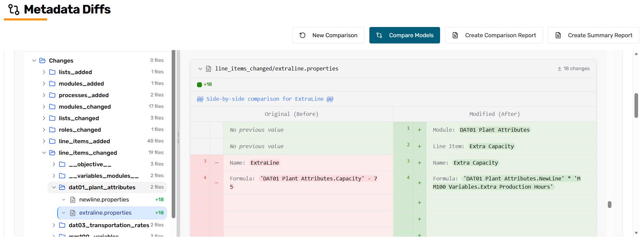The image size is (644, 239).
Task: Expand the dat03_transportation_rates folder
Action: (54, 225)
